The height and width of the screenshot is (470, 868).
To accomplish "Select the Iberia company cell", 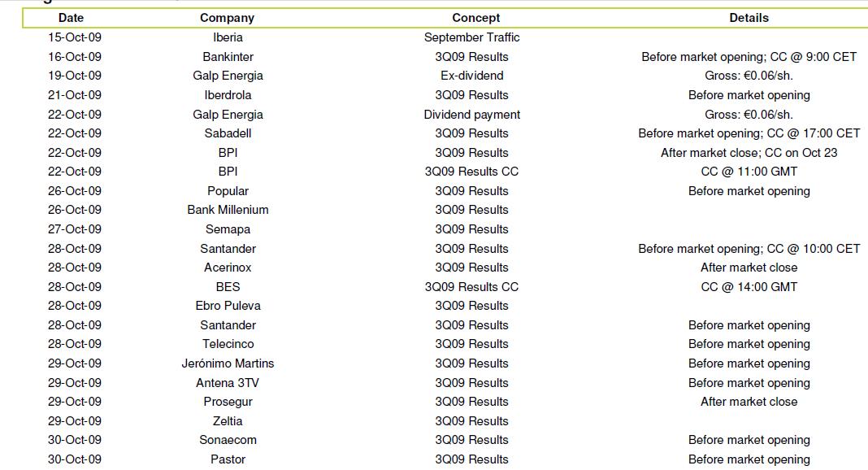I will (228, 37).
